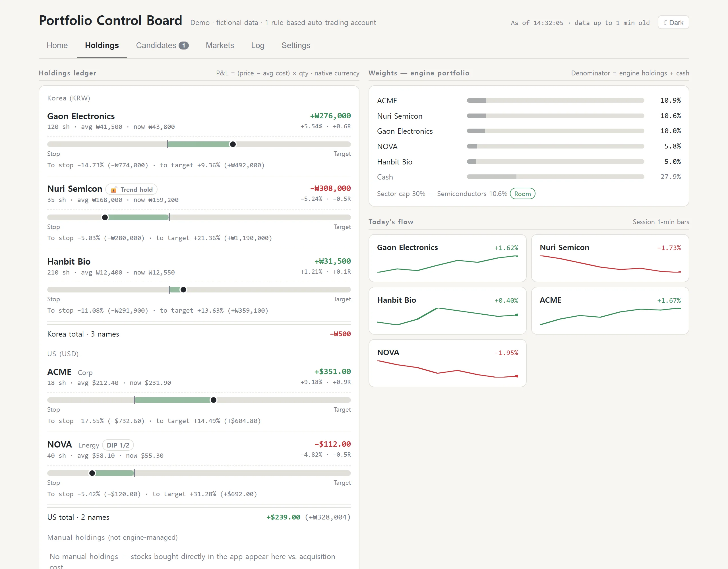728x569 pixels.
Task: Open the Markets tab
Action: point(220,45)
